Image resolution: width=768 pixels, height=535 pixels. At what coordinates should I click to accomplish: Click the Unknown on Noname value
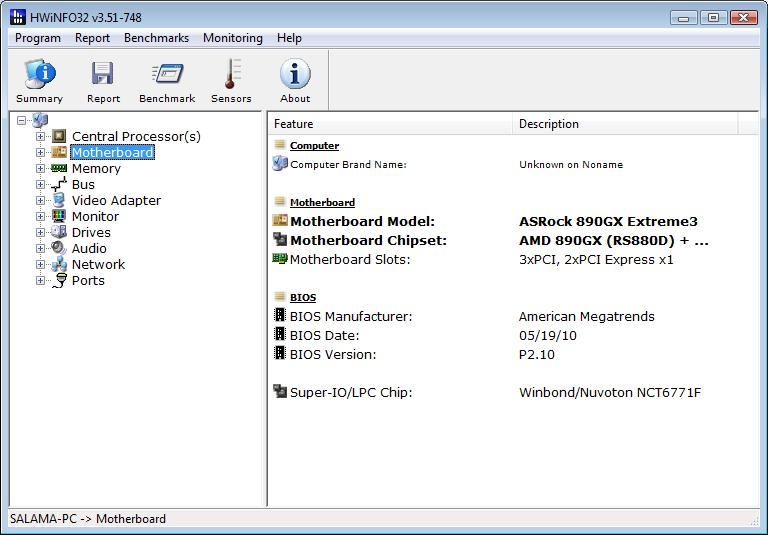(571, 165)
